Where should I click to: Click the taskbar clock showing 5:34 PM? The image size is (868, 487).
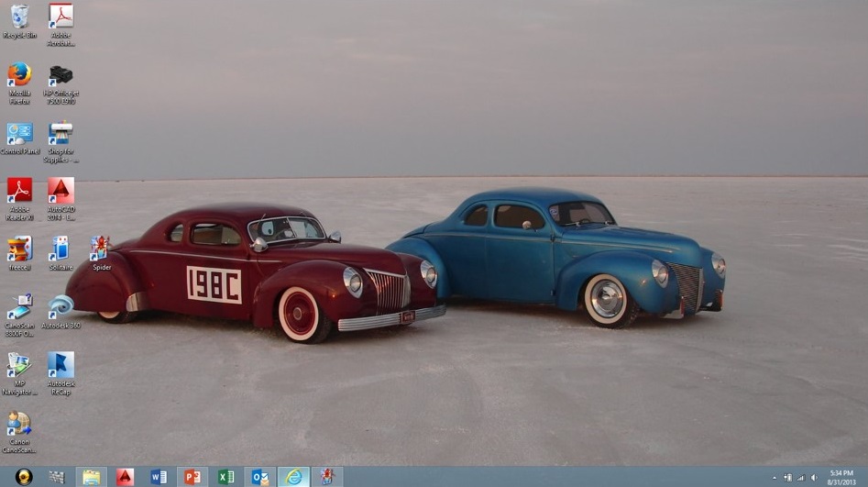[841, 477]
